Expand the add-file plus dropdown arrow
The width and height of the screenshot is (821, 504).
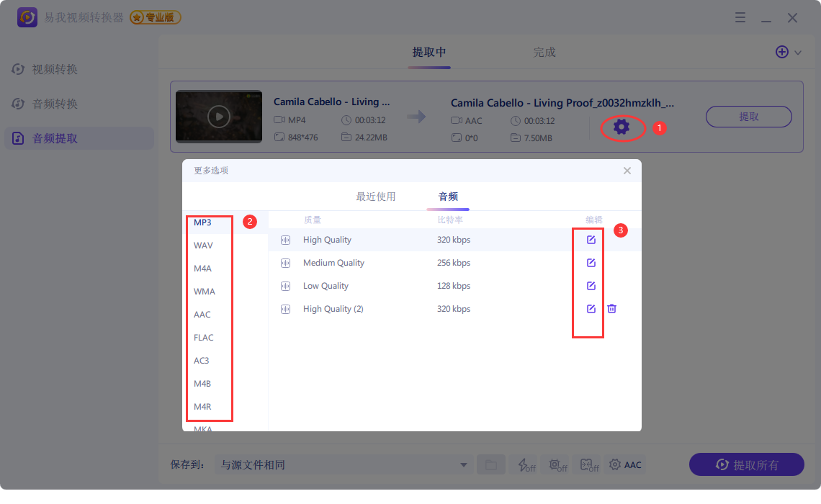[x=798, y=53]
